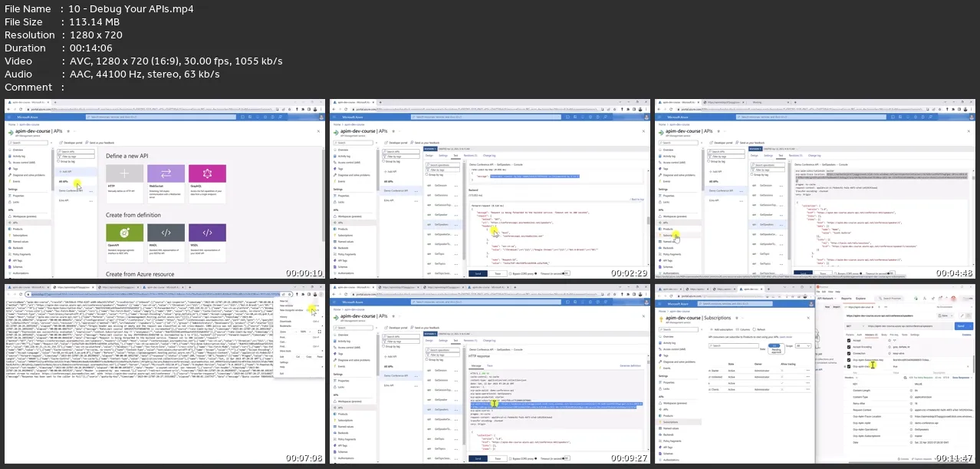Select the WebSocket API tile
The height and width of the screenshot is (469, 980).
point(166,184)
